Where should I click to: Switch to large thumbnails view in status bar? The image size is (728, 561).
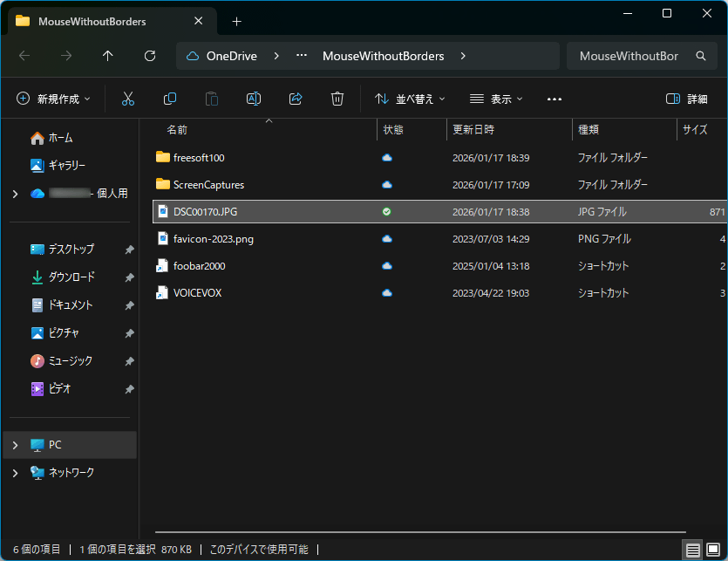712,550
